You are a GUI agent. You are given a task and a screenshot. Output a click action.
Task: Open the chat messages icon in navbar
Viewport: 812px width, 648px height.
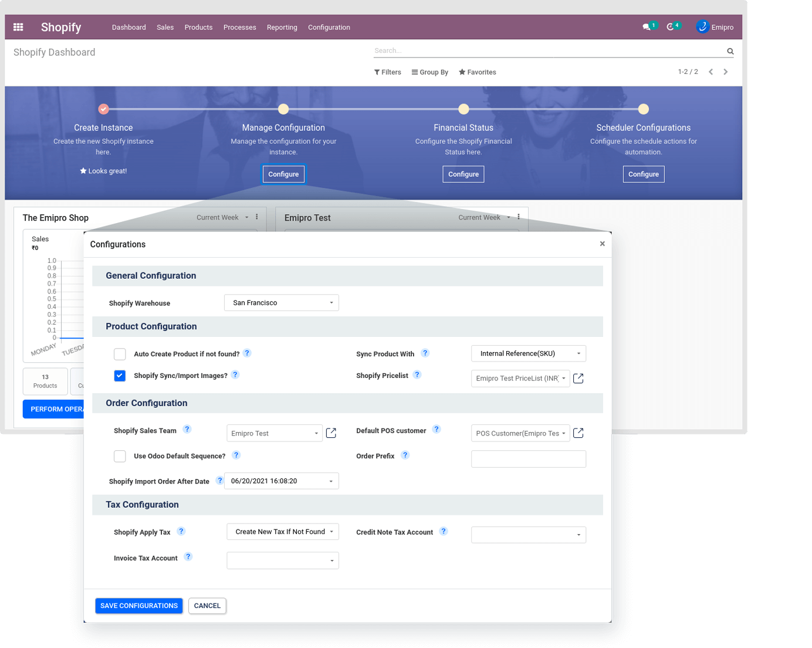click(x=647, y=27)
